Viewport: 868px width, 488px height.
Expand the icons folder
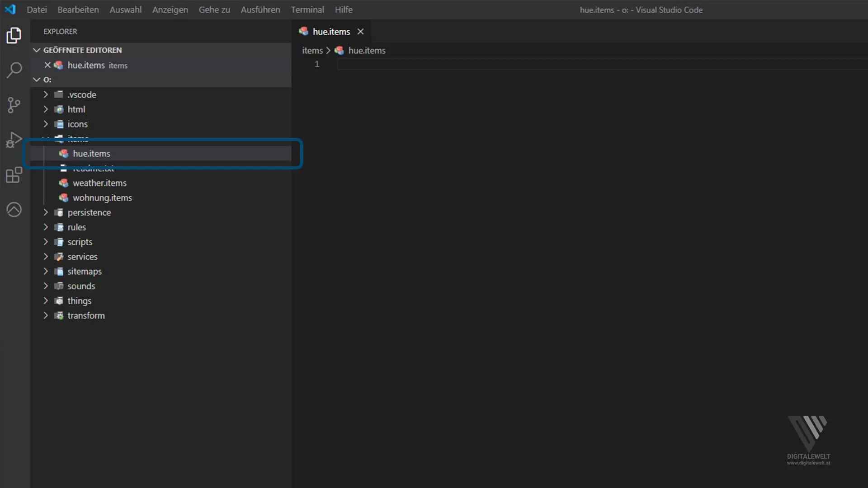(46, 124)
